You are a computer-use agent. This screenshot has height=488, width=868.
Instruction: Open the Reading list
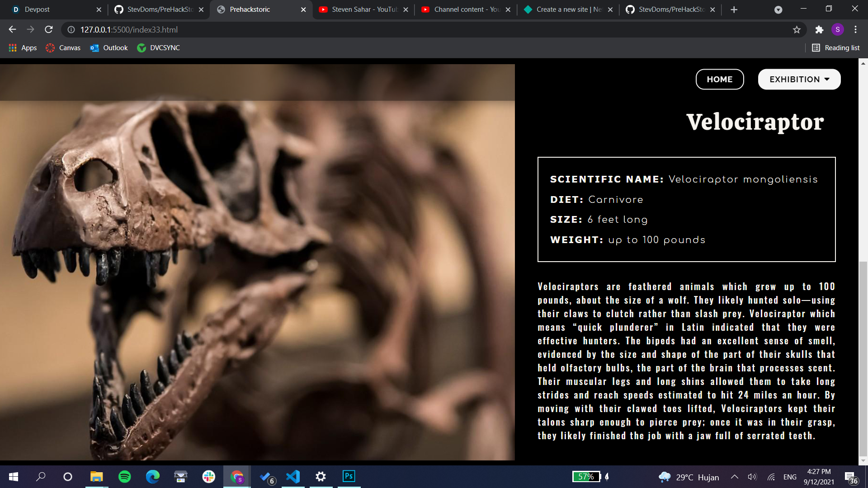tap(836, 47)
